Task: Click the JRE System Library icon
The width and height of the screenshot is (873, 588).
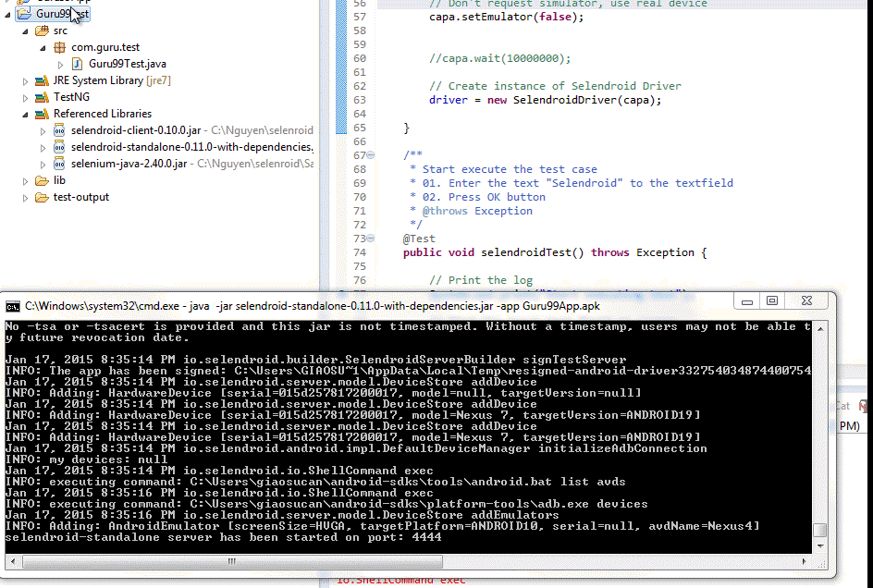Action: 42,80
